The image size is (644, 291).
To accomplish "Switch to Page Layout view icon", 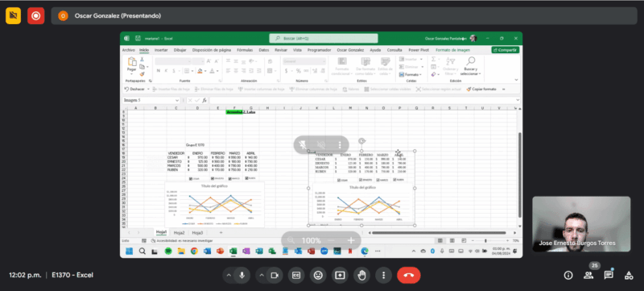I will [x=452, y=240].
